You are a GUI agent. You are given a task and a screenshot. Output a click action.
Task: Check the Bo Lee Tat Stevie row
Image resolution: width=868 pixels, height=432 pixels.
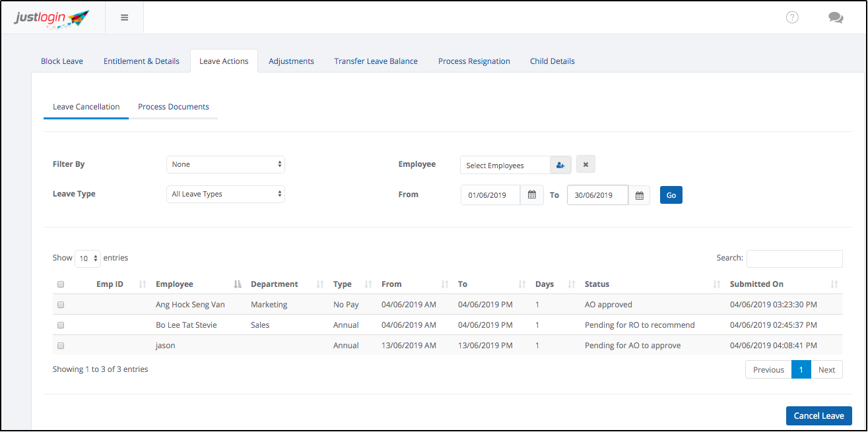coord(61,325)
